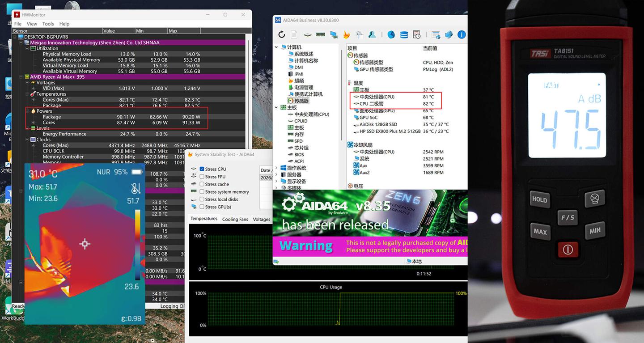This screenshot has height=343, width=644.
Task: Expand the 服务器 node in AIDA64 tree
Action: (x=276, y=174)
